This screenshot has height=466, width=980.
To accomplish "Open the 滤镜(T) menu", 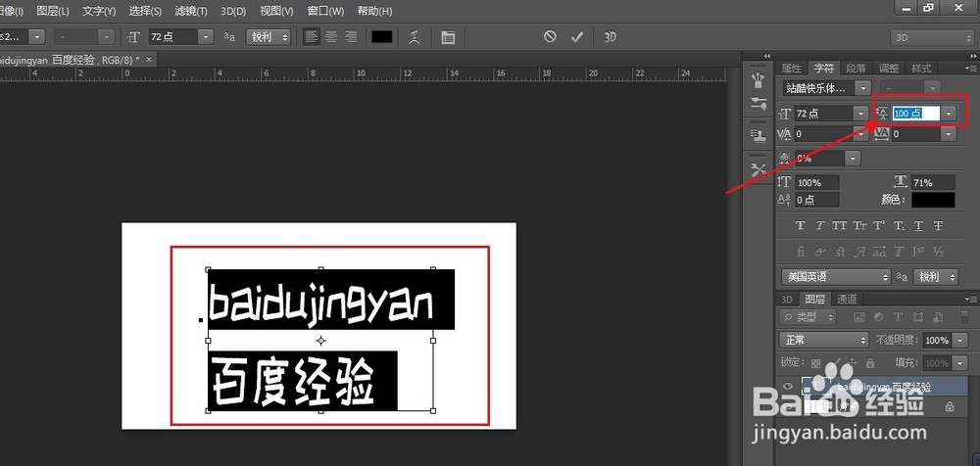I will click(x=191, y=11).
